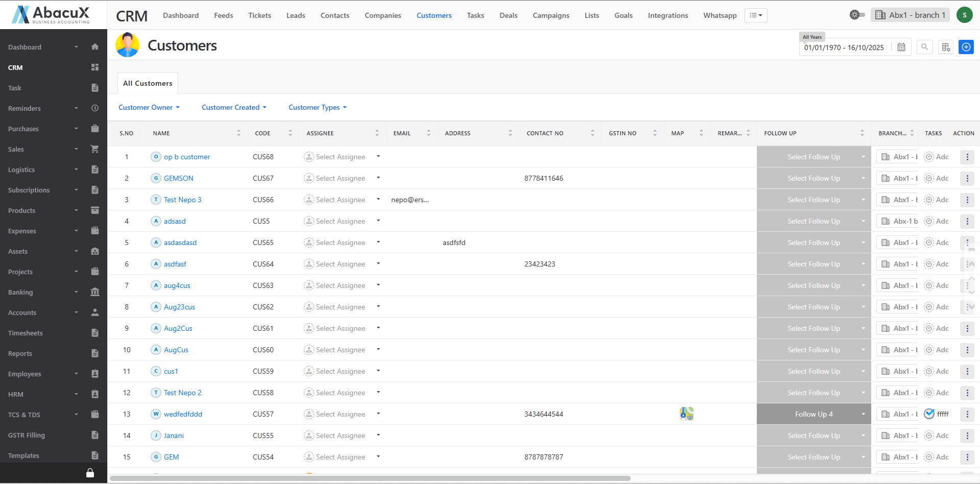The height and width of the screenshot is (484, 980).
Task: Open map location icon for wedfedfddd
Action: coord(686,414)
